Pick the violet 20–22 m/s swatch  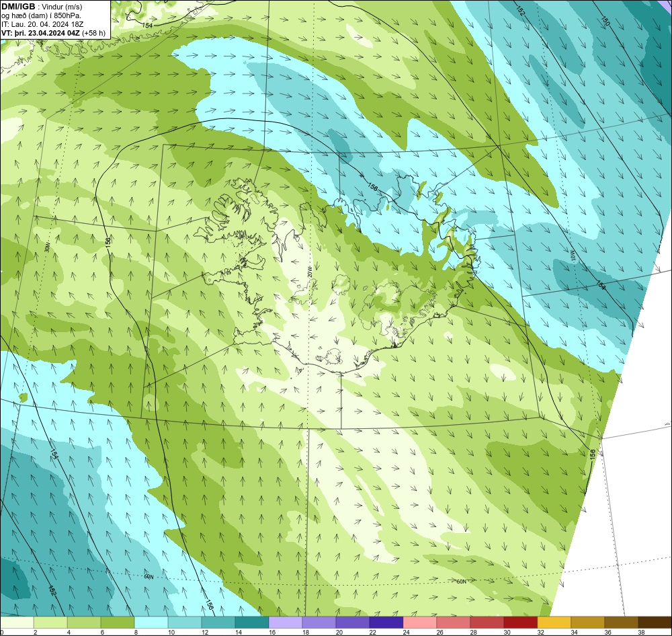353,623
